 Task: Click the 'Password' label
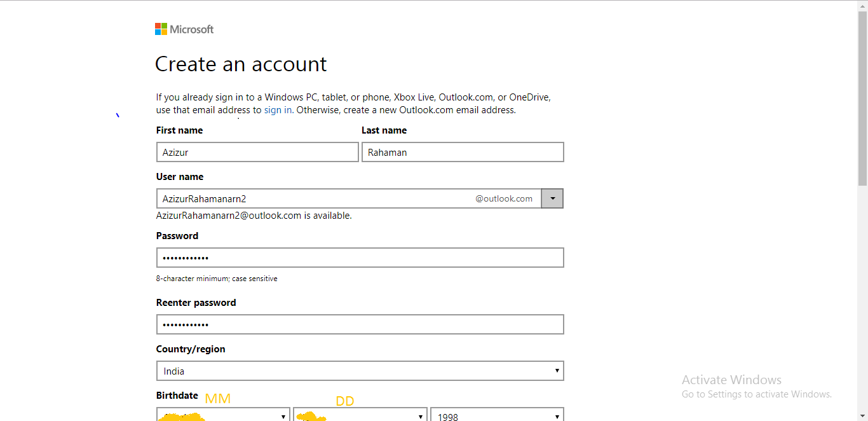click(177, 236)
